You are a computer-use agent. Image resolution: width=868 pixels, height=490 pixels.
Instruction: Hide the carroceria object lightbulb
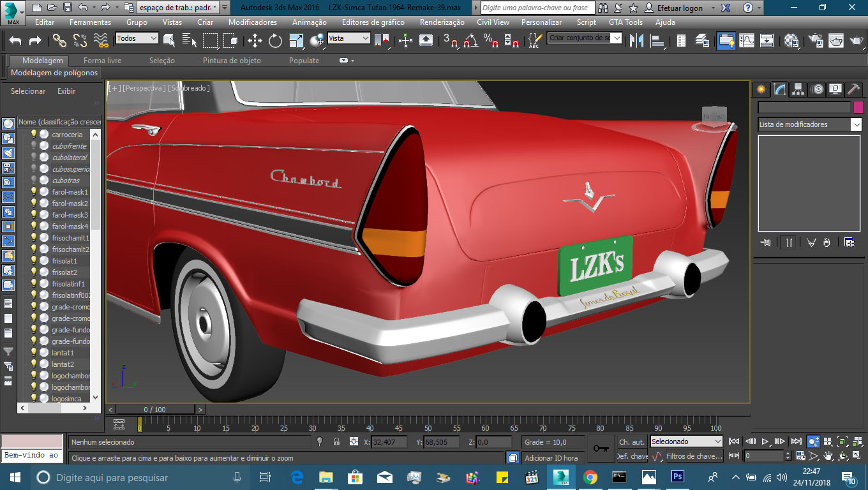click(34, 135)
